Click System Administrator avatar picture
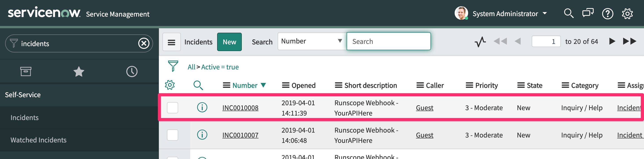The width and height of the screenshot is (644, 159). 461,13
